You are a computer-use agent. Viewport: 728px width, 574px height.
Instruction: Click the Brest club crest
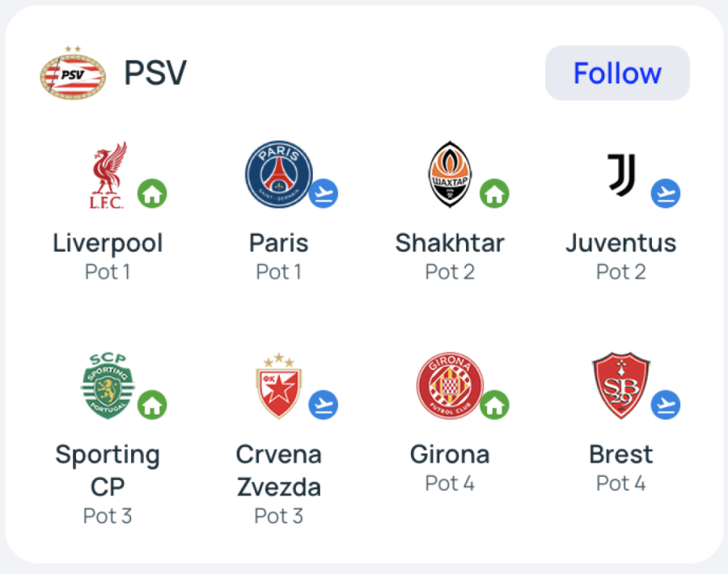(620, 386)
